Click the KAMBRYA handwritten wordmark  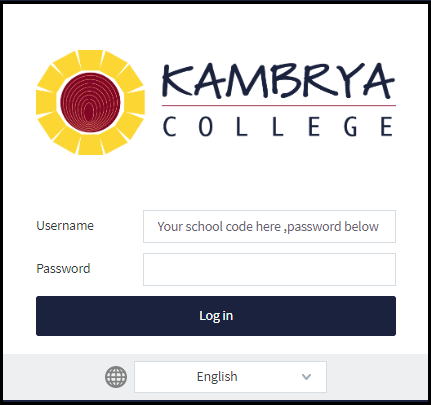click(x=279, y=81)
